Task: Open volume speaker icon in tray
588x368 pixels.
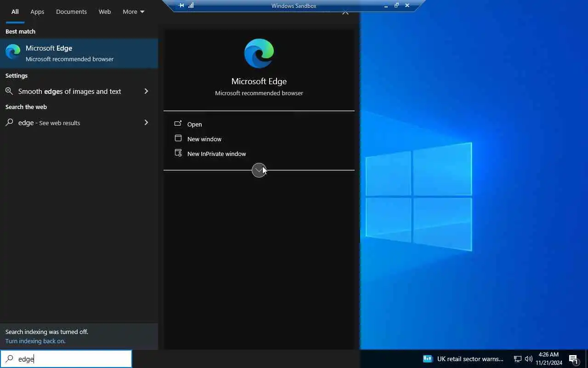Action: point(528,359)
